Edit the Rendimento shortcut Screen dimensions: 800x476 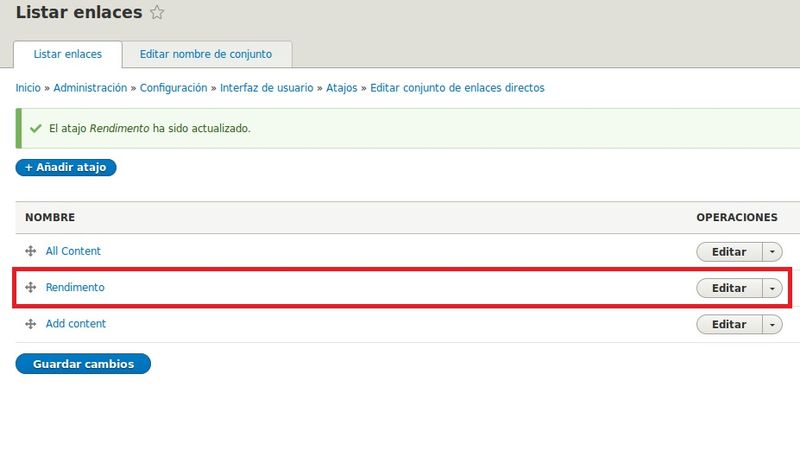click(729, 288)
